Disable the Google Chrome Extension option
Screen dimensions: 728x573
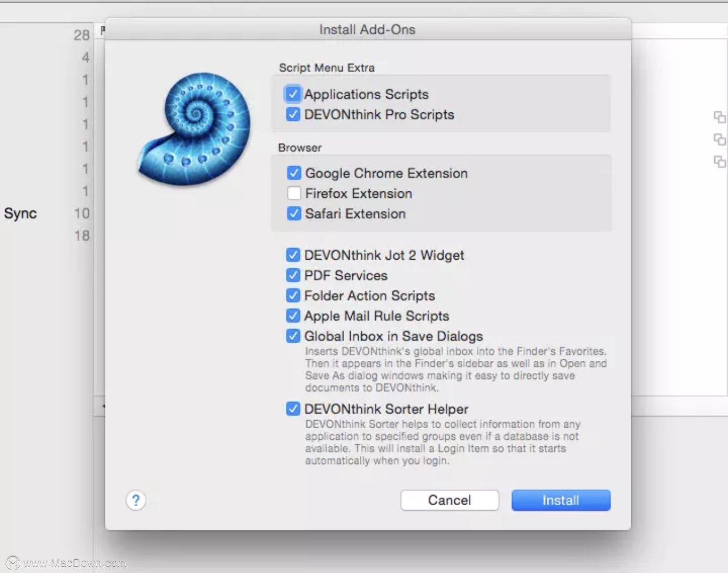point(293,173)
